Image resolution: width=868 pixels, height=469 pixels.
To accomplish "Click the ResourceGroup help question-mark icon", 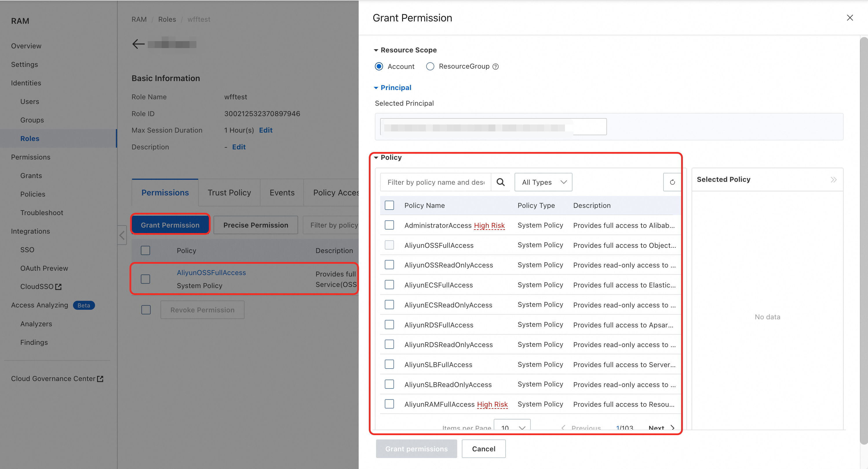I will pyautogui.click(x=495, y=67).
